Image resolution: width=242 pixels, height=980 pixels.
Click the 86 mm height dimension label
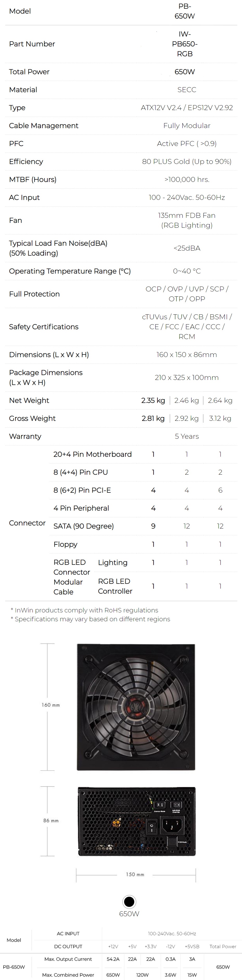[x=50, y=820]
